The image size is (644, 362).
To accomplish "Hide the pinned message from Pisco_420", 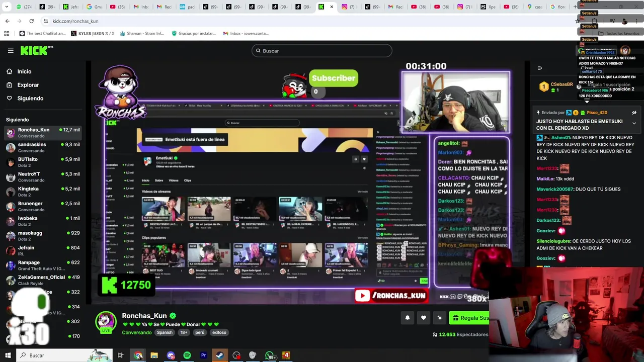I will (x=634, y=113).
